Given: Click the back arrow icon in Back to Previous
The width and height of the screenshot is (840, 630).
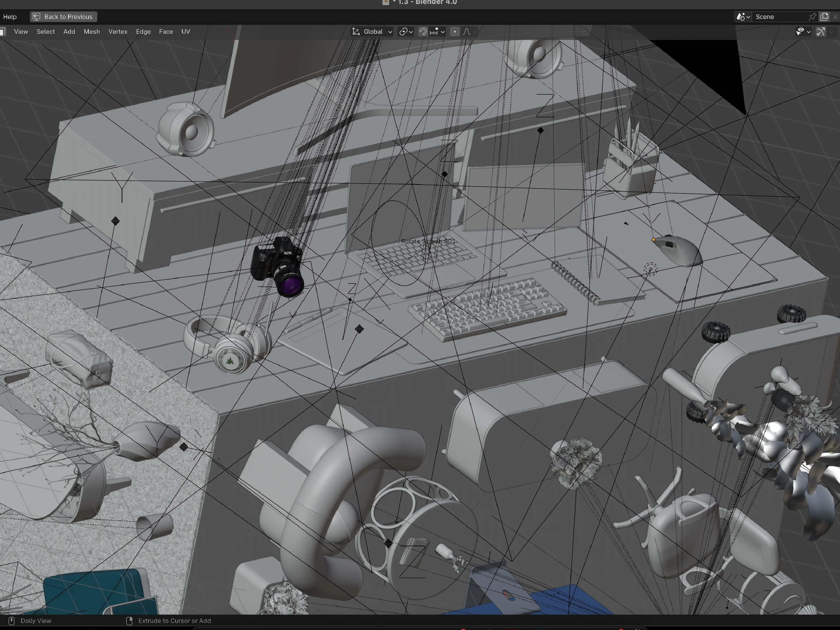Looking at the screenshot, I should [x=36, y=17].
